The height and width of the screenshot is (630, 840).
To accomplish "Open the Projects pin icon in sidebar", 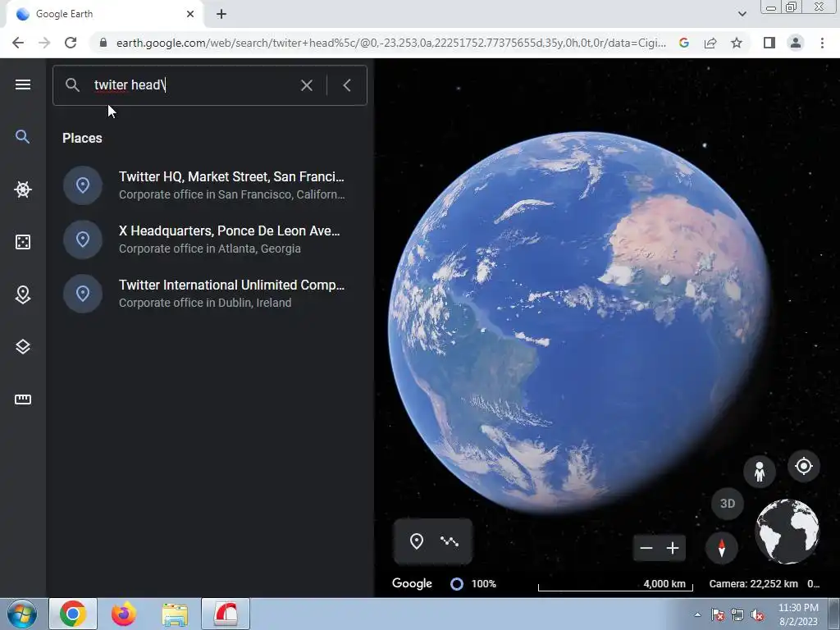I will pos(22,294).
